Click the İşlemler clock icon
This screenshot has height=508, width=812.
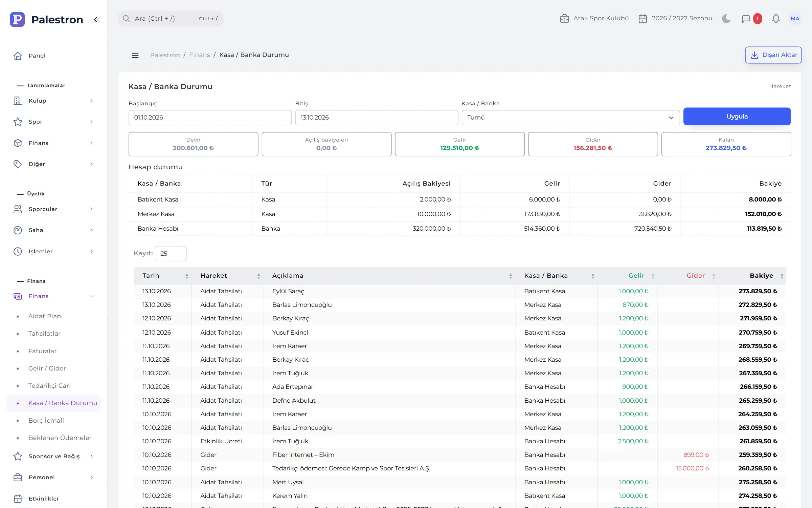pyautogui.click(x=18, y=252)
